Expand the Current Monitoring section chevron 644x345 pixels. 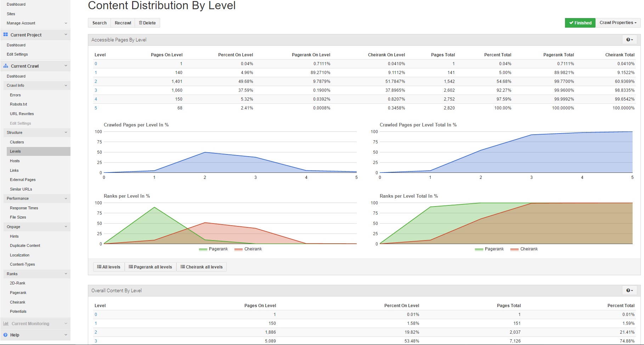(x=66, y=323)
